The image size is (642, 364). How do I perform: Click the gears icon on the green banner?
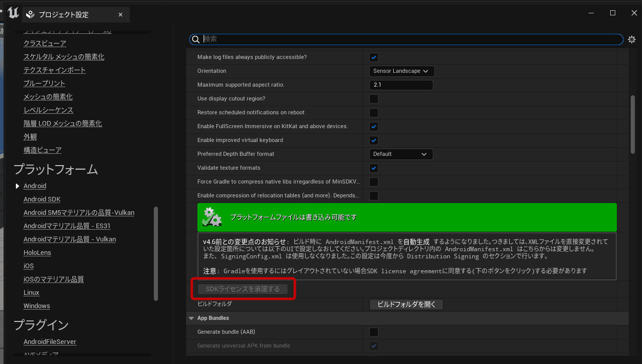(212, 217)
